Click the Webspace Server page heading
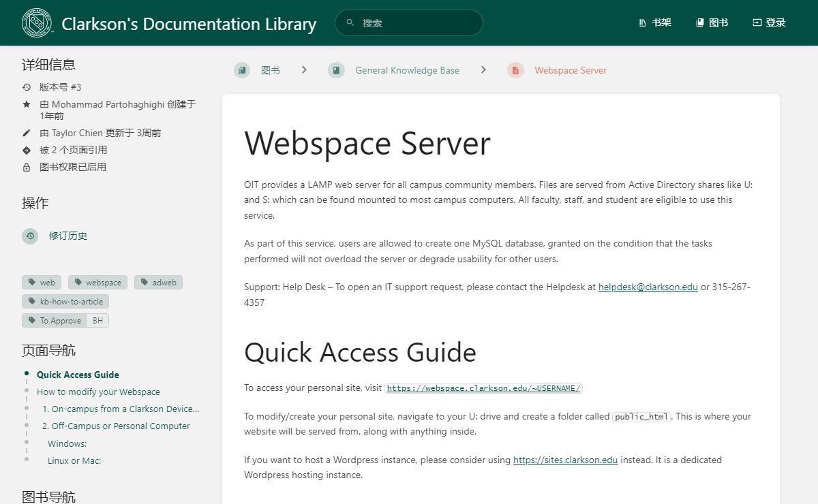Viewport: 818px width, 504px height. click(x=367, y=144)
